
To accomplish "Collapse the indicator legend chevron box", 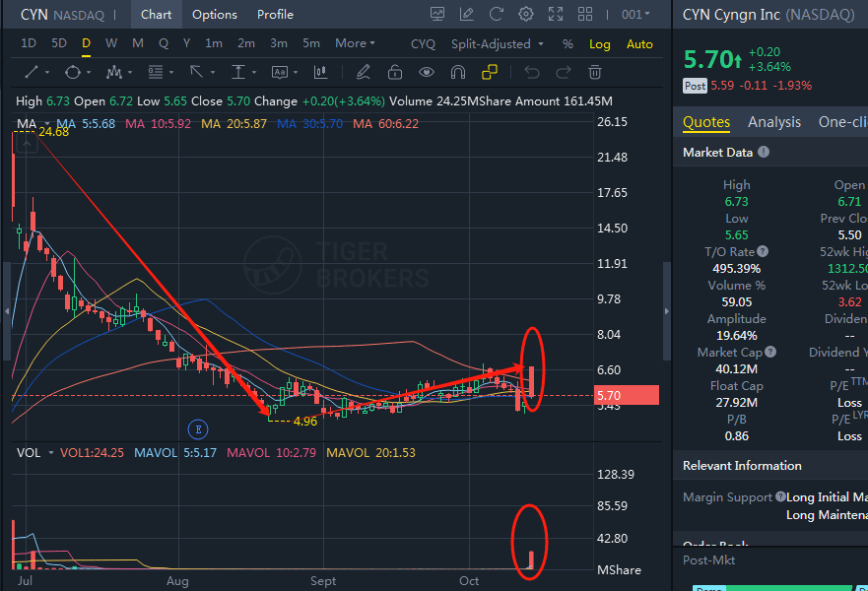I will 27,144.
